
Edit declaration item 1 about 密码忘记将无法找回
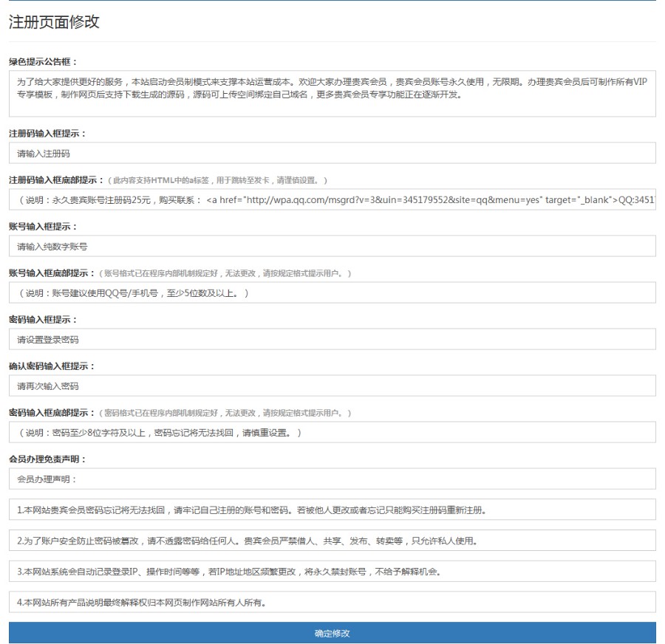[332, 510]
